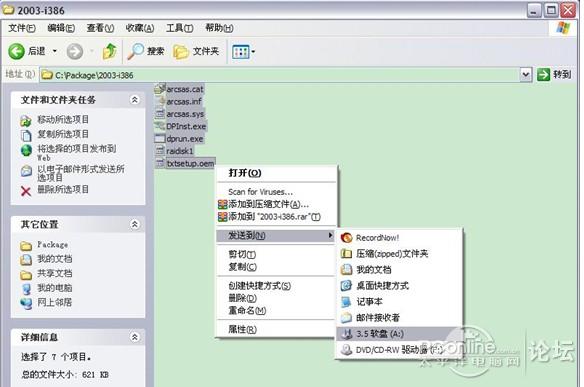584x387 pixels.
Task: Collapse the Details panel chevron
Action: [134, 337]
